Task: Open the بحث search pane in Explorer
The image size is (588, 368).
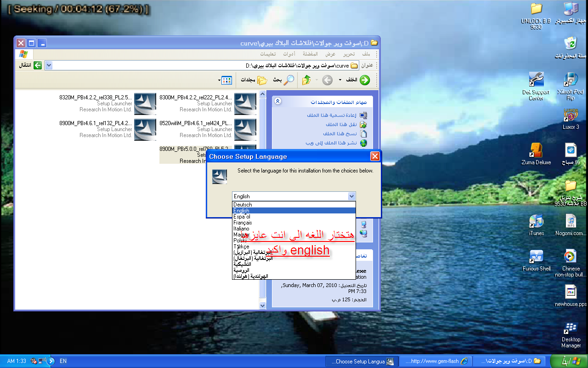Action: pos(284,80)
